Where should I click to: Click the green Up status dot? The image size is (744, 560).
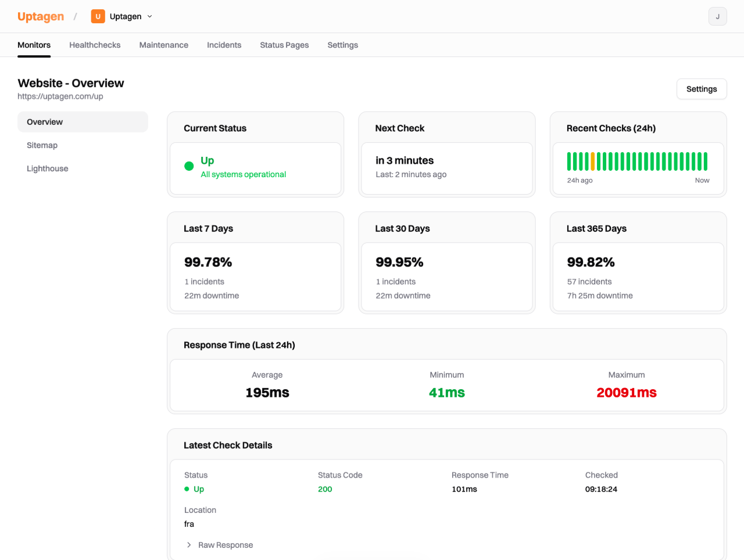(189, 166)
